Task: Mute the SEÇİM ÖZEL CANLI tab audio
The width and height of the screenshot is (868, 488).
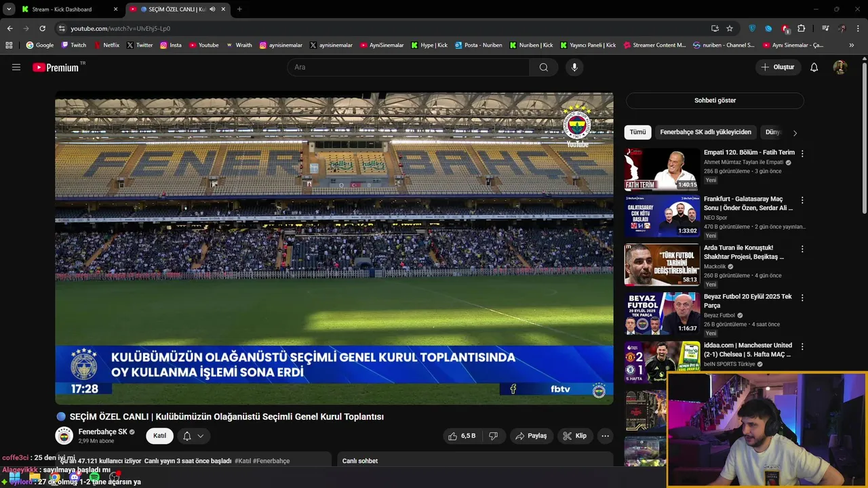Action: [212, 9]
